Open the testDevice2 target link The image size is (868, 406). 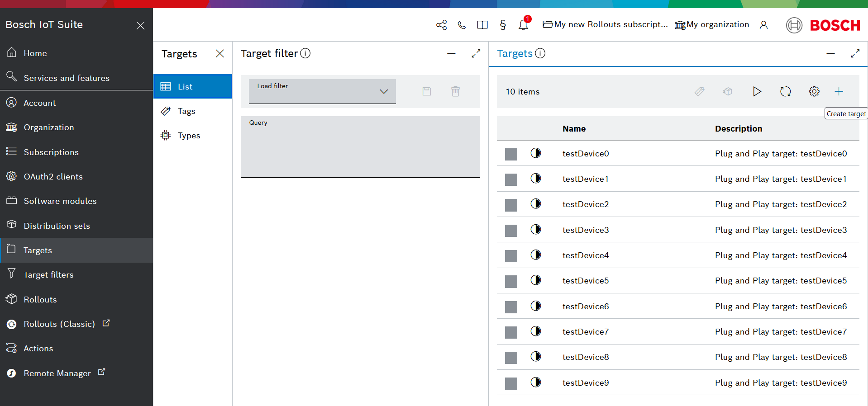tap(585, 204)
